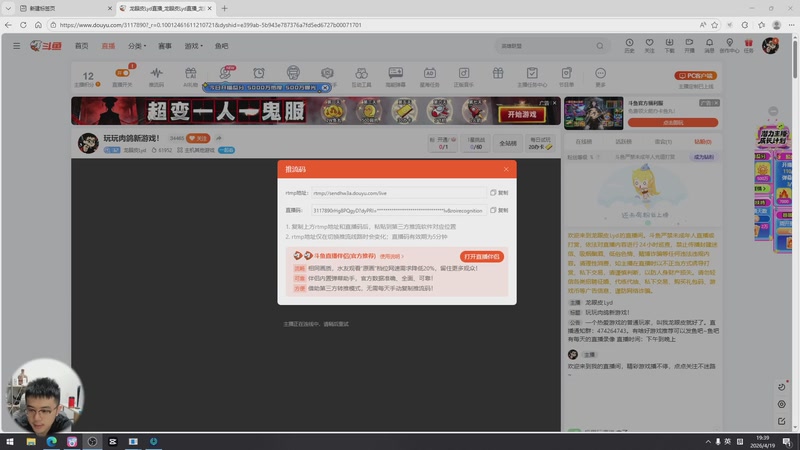This screenshot has height=450, width=800.
Task: Open Microsoft Edge from the taskbar
Action: pyautogui.click(x=52, y=442)
